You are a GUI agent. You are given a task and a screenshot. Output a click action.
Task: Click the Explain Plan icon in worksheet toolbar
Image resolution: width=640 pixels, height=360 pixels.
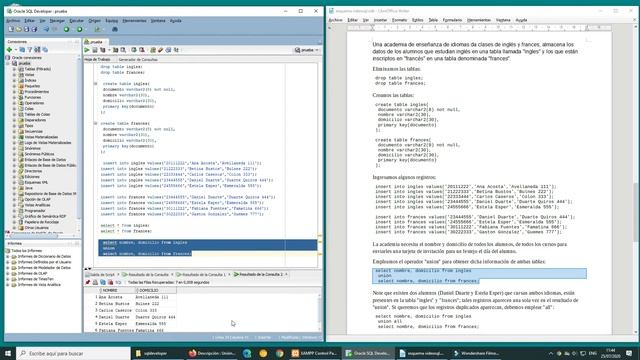(x=102, y=50)
